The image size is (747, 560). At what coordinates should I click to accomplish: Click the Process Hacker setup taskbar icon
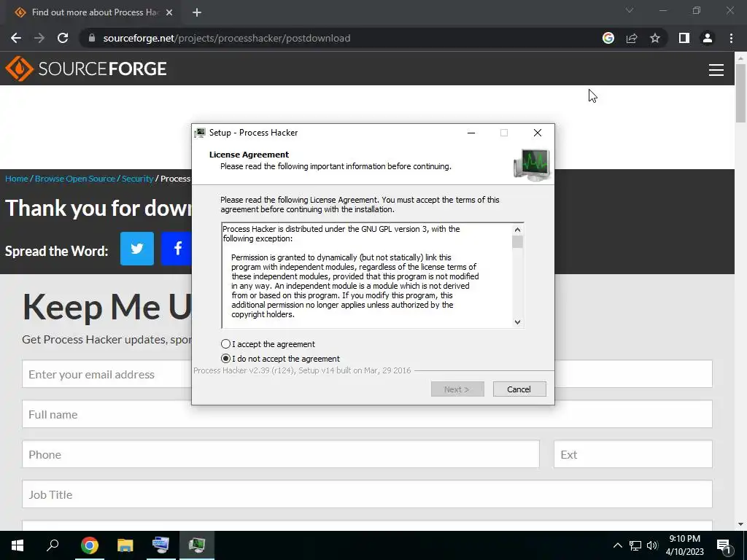coord(197,545)
